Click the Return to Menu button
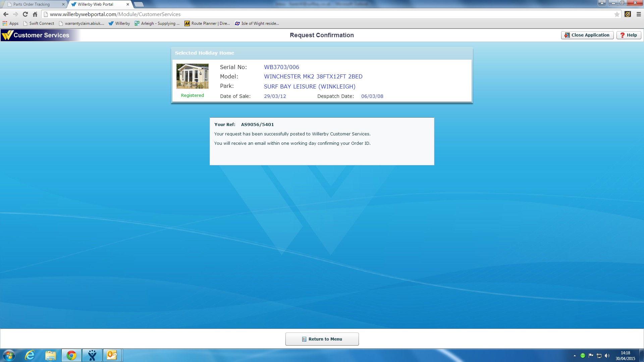 [x=322, y=339]
